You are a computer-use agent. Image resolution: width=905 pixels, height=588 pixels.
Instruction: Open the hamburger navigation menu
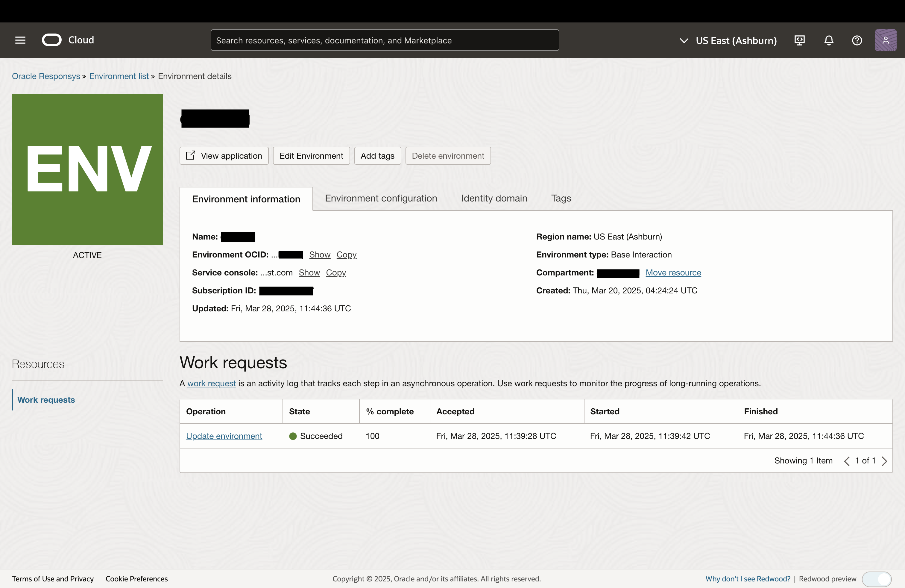20,40
